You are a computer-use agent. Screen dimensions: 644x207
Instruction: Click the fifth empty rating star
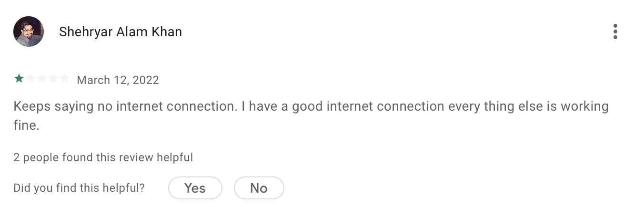point(64,79)
